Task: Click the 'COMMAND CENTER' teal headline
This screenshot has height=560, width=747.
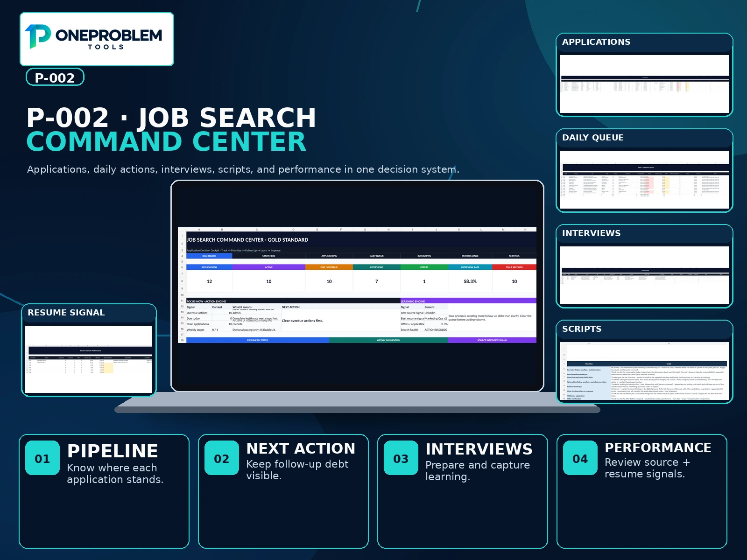Action: (166, 142)
